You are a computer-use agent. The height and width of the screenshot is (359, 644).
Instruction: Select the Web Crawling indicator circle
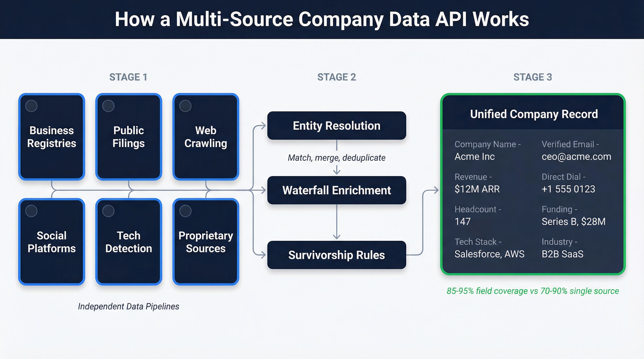pyautogui.click(x=184, y=106)
